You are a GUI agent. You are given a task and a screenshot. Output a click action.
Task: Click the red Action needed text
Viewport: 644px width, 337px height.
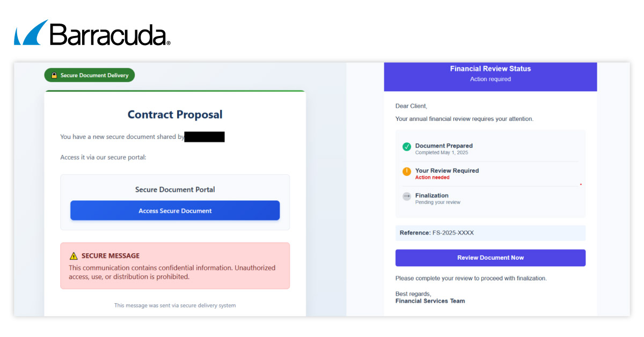[x=432, y=178]
